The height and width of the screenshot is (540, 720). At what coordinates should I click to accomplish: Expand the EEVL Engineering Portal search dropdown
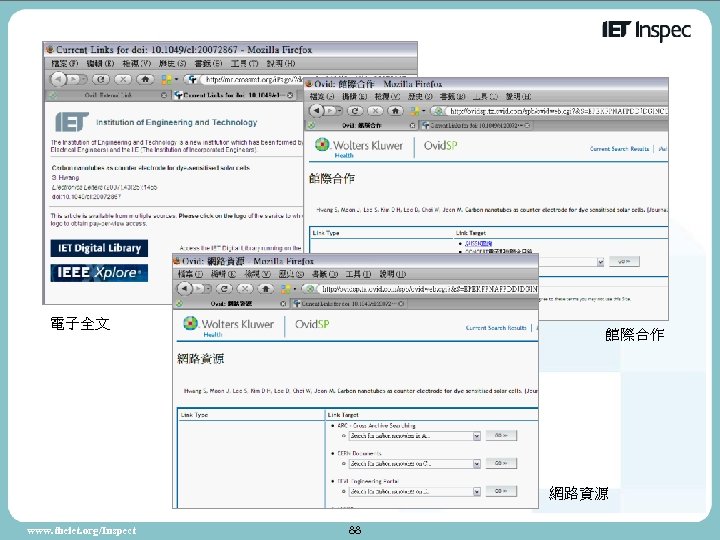coord(477,492)
